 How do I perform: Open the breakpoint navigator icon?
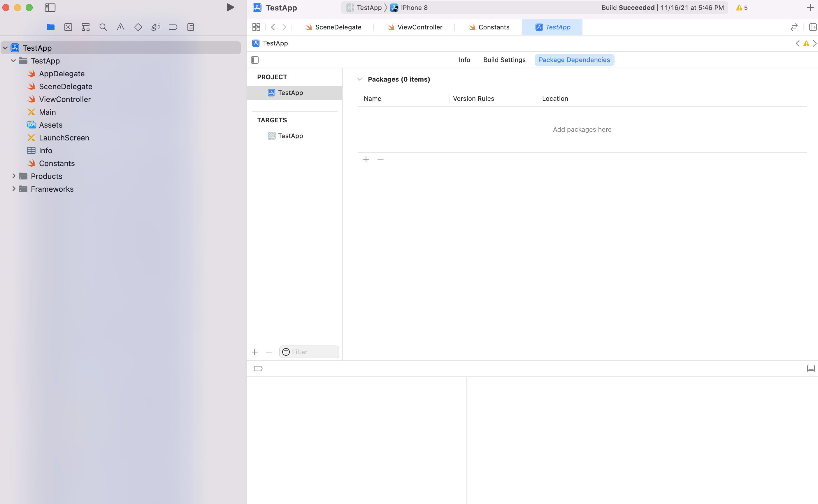coord(173,27)
